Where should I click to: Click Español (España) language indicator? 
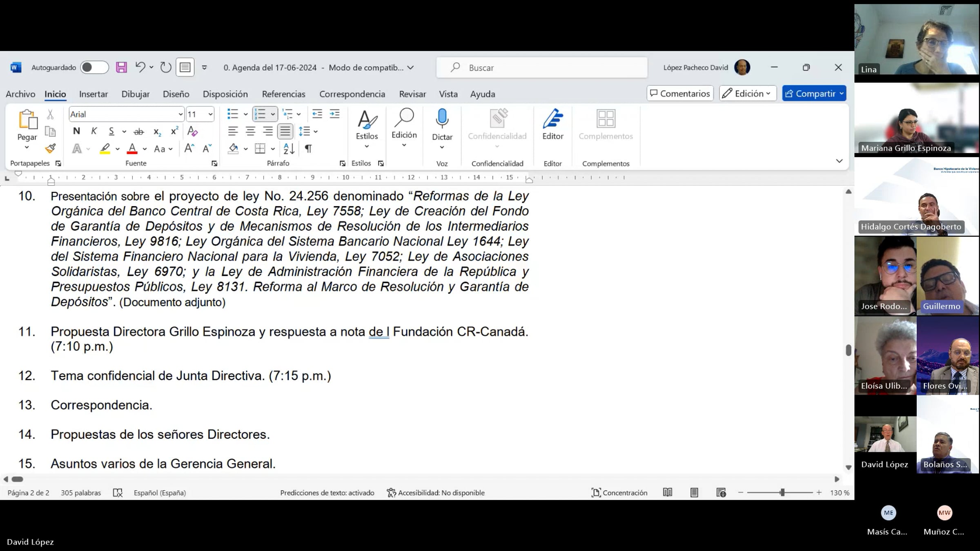click(160, 493)
